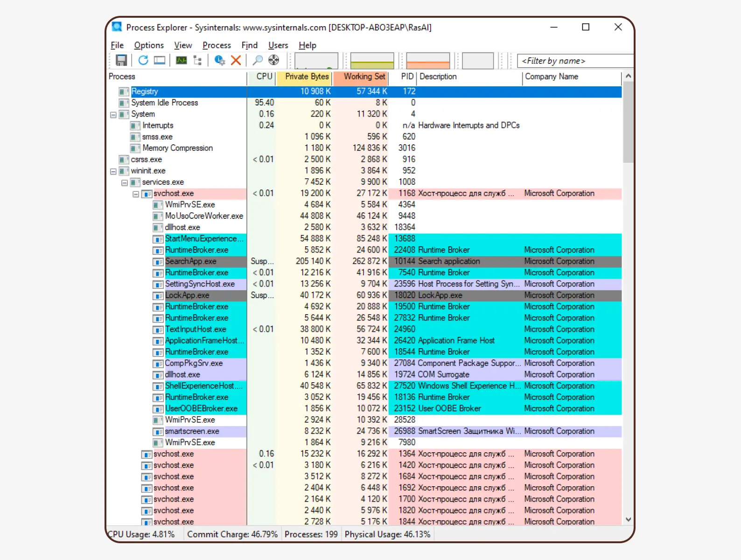Select CompPkgSrv.exe process
Screen dimensions: 741x560
pos(364,364)
